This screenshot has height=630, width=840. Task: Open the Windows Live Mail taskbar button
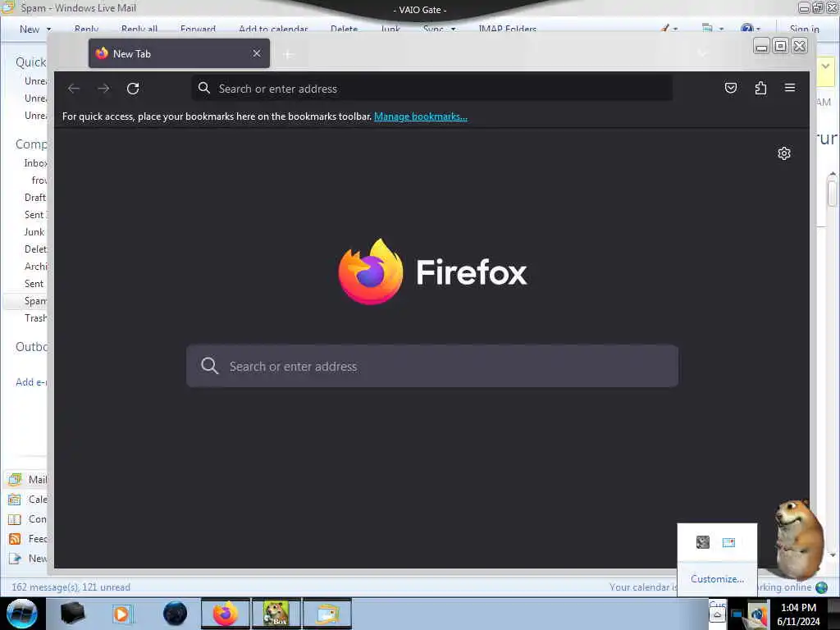click(327, 614)
